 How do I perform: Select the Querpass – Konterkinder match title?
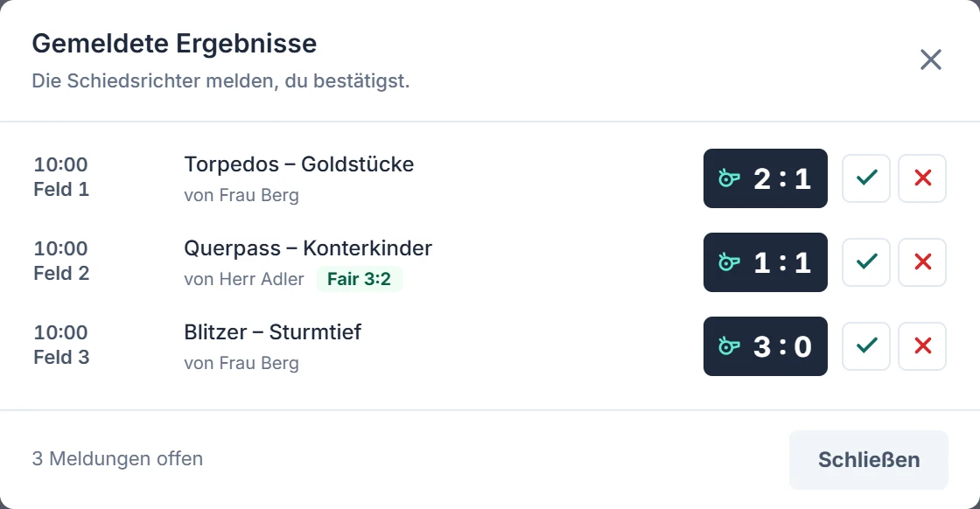click(307, 248)
